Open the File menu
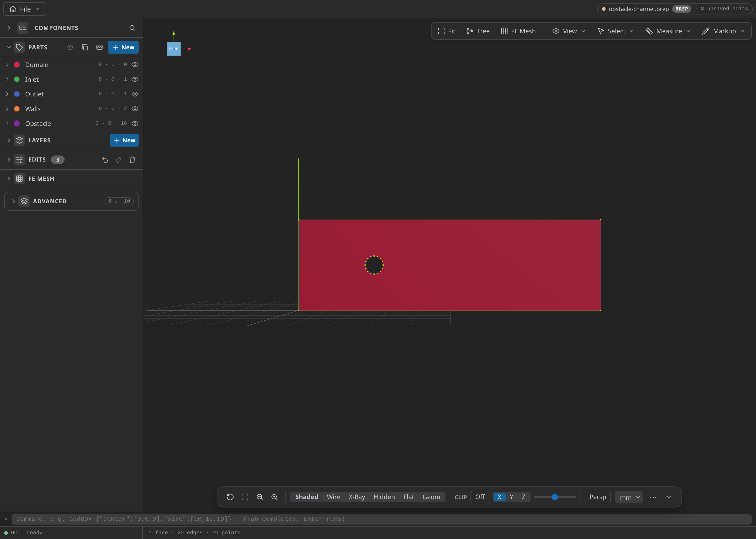This screenshot has height=539, width=756. click(x=24, y=9)
